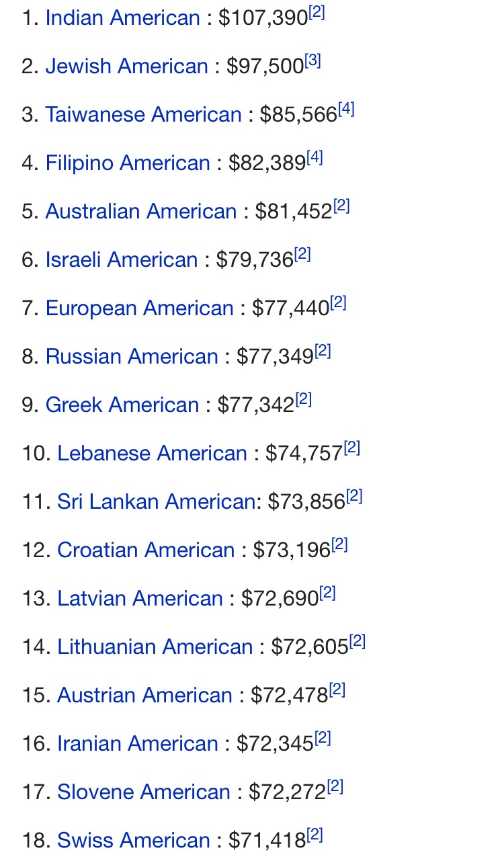Image resolution: width=504 pixels, height=867 pixels.
Task: Open citation [3] next to $97,500
Action: point(312,62)
